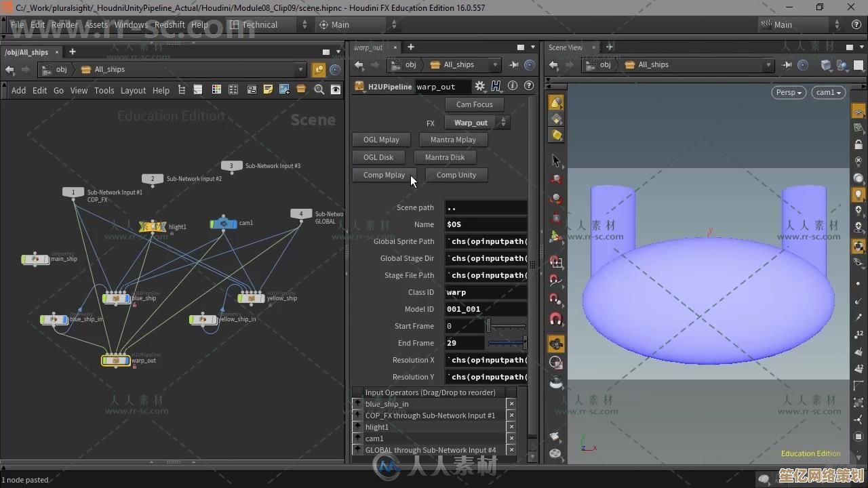Click the sticky note icon in network toolbar
Screen dimensions: 868x488
(x=268, y=90)
